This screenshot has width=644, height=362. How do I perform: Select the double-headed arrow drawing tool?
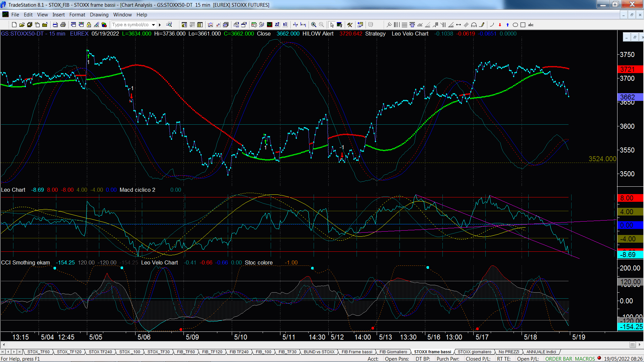(459, 25)
